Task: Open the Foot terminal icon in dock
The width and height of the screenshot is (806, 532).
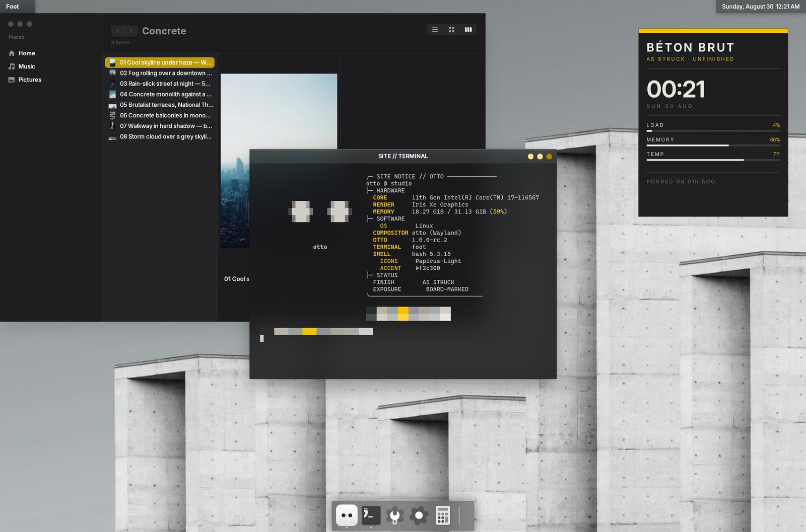Action: pyautogui.click(x=371, y=515)
